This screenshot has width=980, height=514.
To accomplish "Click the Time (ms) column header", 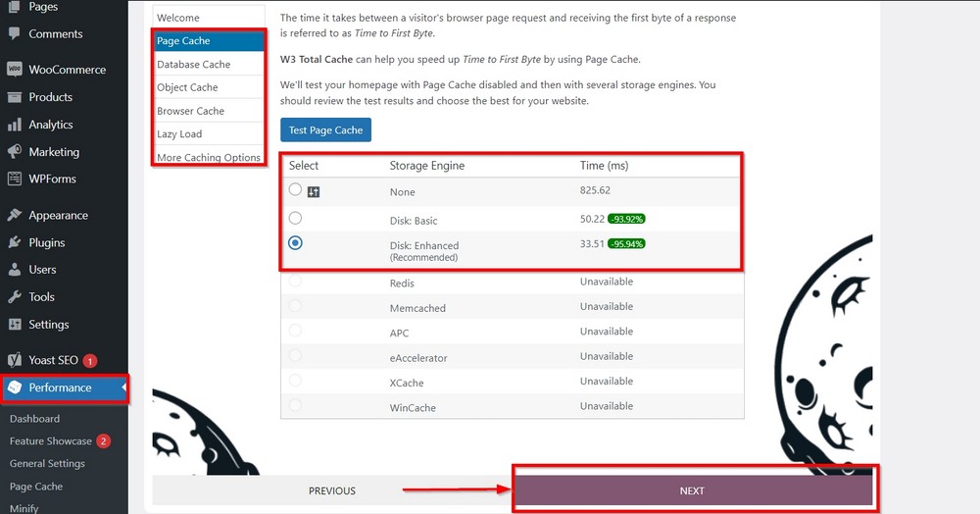I will [x=604, y=166].
